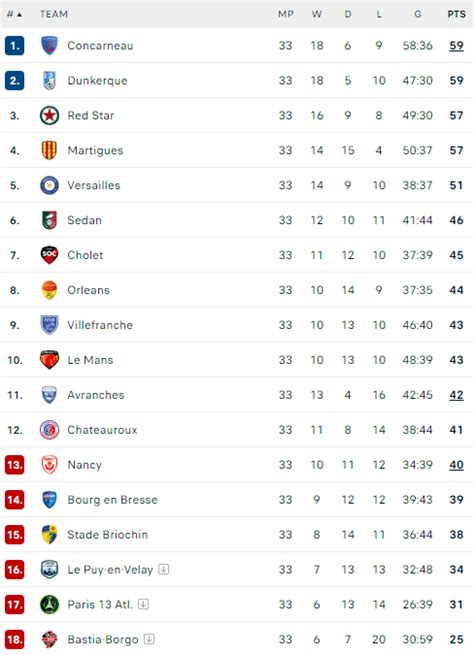This screenshot has width=474, height=655.
Task: Open the Versailles team page link
Action: point(94,185)
